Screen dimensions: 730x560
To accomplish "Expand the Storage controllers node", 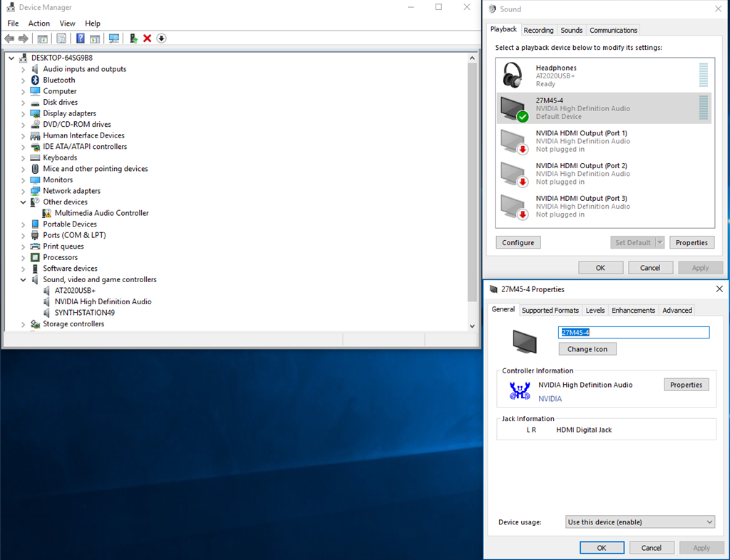I will tap(24, 324).
